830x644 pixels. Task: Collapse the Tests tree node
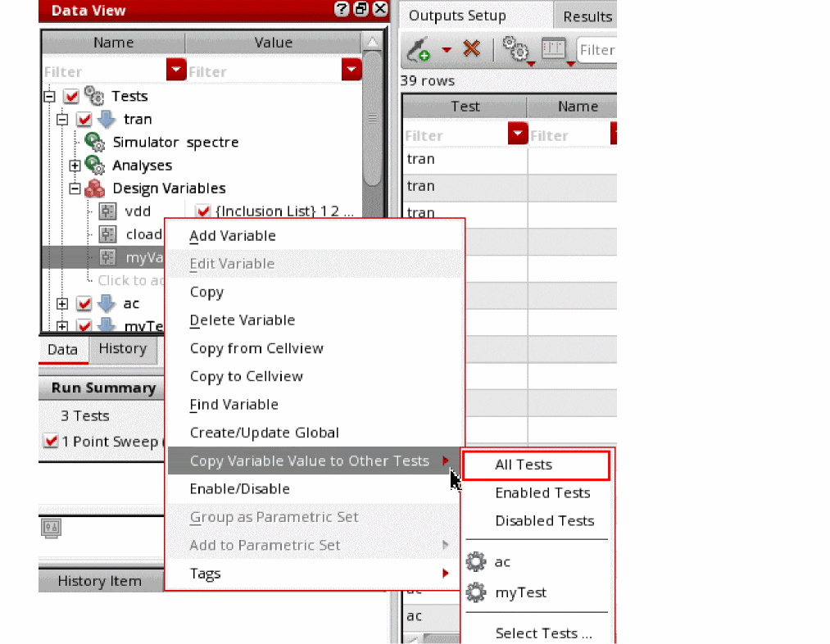pos(50,97)
